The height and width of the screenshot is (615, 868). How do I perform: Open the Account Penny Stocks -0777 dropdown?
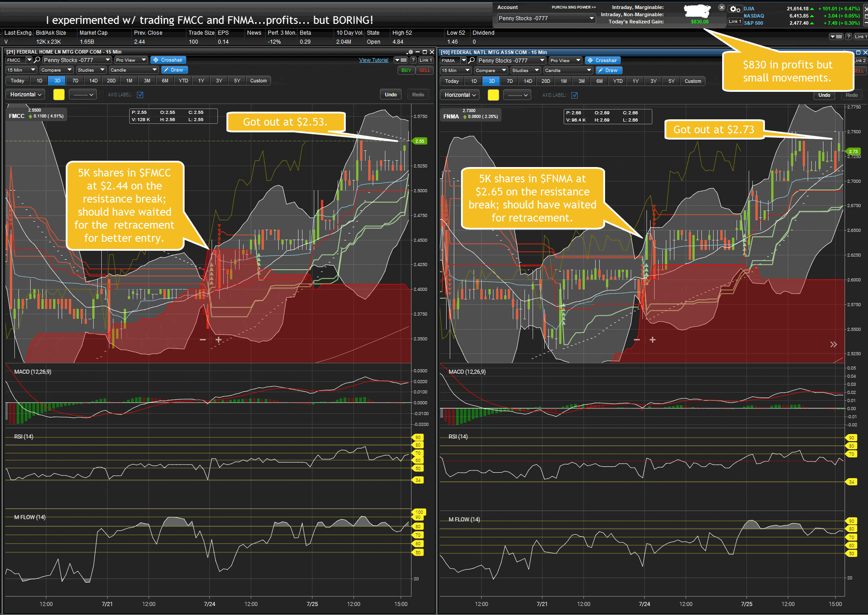pos(546,18)
